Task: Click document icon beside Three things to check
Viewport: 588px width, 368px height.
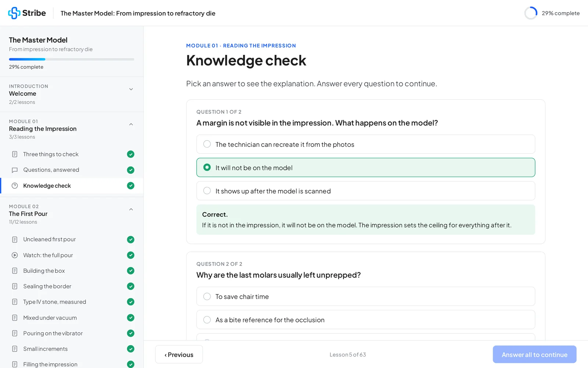Action: pos(15,154)
